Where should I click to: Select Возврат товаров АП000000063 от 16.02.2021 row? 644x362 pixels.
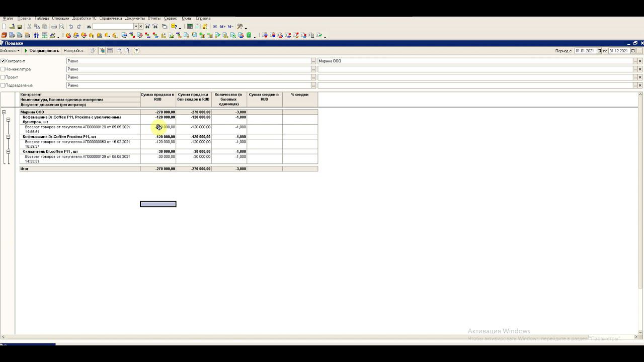[x=80, y=144]
